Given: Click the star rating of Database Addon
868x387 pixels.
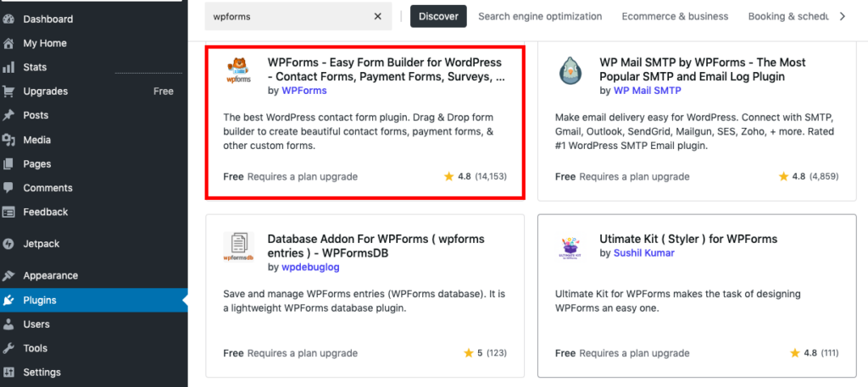Looking at the screenshot, I should point(485,353).
